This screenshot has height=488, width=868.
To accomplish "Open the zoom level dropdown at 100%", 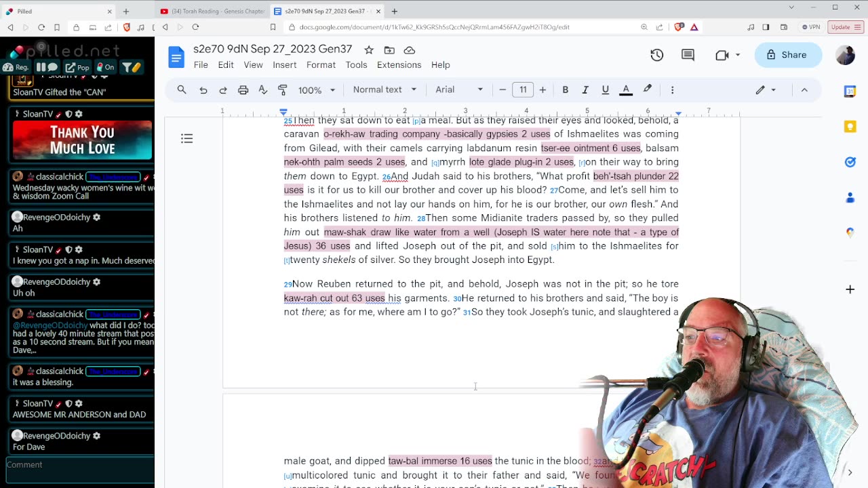I will click(317, 89).
